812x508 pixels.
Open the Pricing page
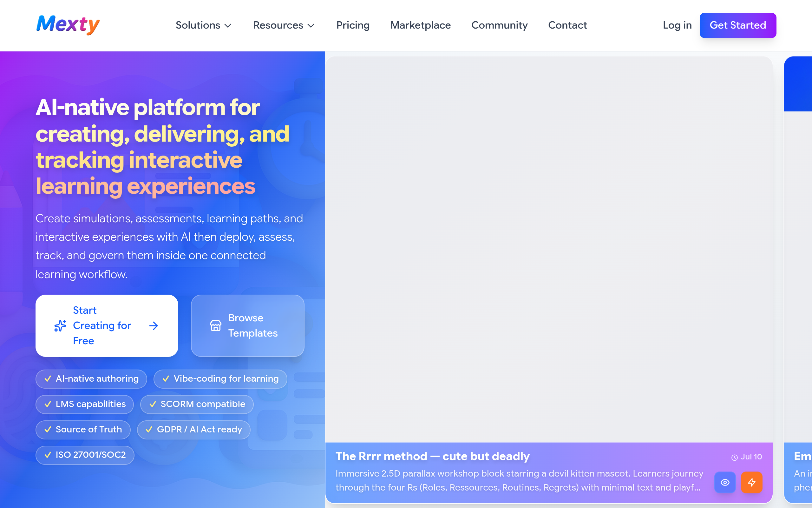[x=353, y=25]
